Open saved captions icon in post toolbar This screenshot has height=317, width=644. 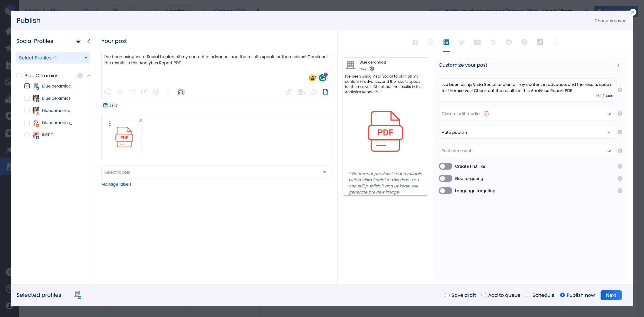point(132,92)
